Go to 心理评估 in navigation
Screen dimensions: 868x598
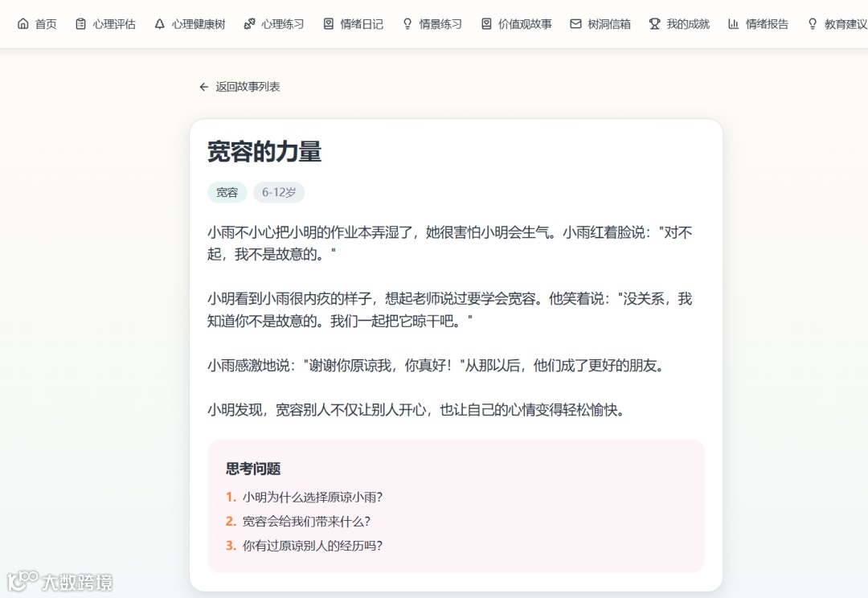tap(105, 24)
